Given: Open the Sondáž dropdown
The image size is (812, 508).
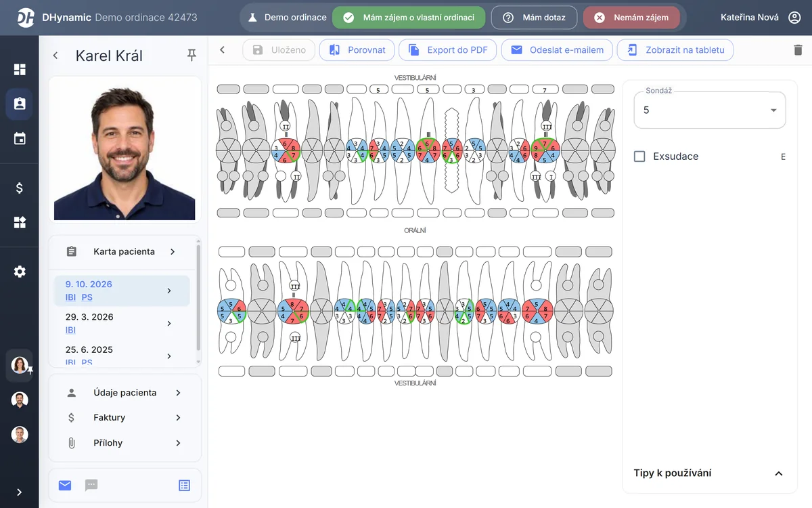Looking at the screenshot, I should (710, 110).
